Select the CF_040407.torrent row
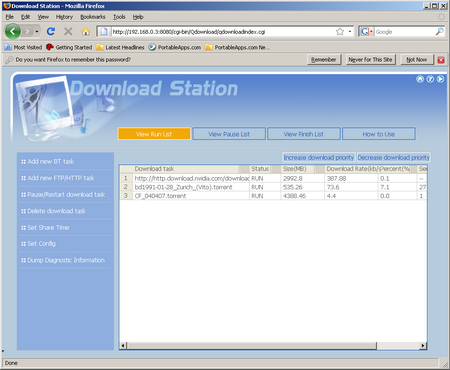 pyautogui.click(x=273, y=196)
